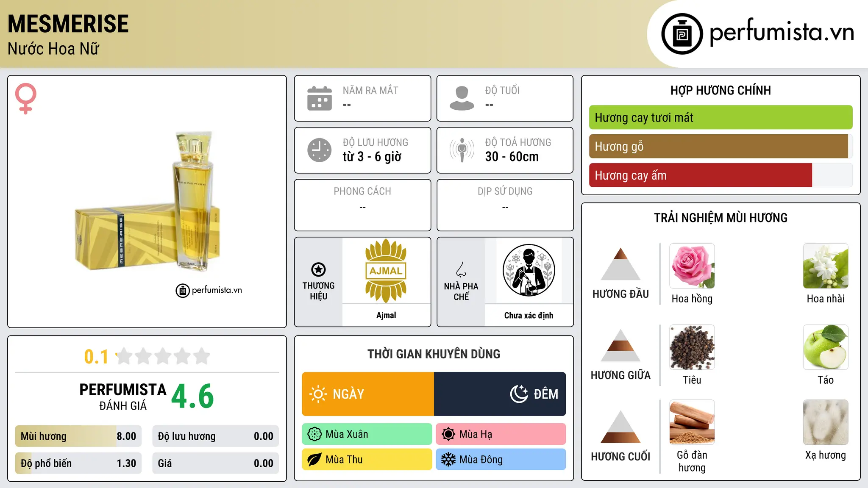
Task: Click the Hương Đầu pyramid icon
Action: click(x=620, y=264)
